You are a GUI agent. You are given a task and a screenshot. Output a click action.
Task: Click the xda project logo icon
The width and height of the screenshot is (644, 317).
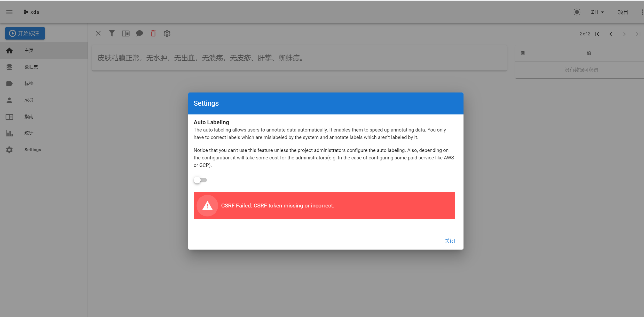pyautogui.click(x=26, y=12)
